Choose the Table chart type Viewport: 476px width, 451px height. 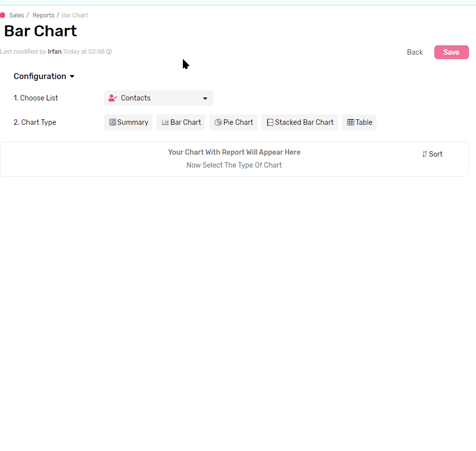point(359,122)
